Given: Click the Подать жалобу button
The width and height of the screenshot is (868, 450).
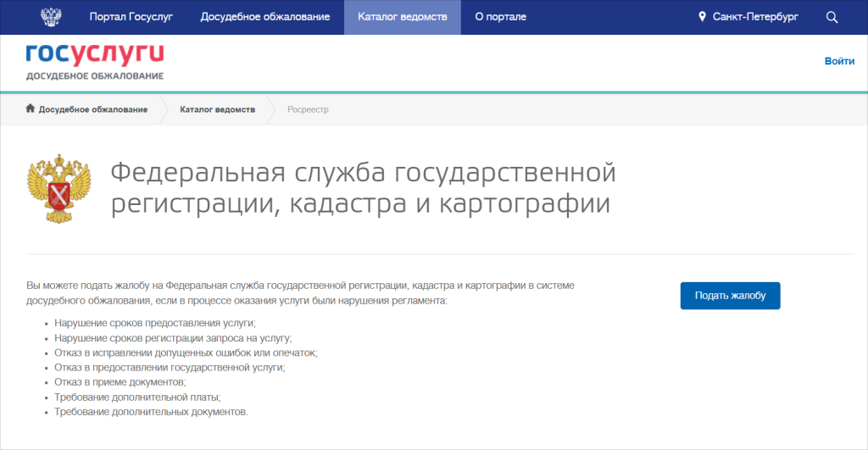Looking at the screenshot, I should [x=730, y=296].
